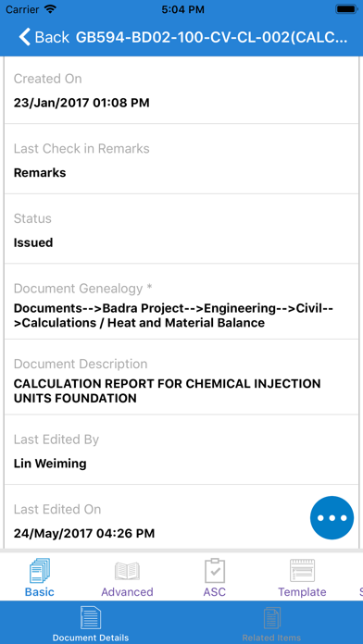Select the Status field showing Issued
The width and height of the screenshot is (363, 644).
coord(181,229)
